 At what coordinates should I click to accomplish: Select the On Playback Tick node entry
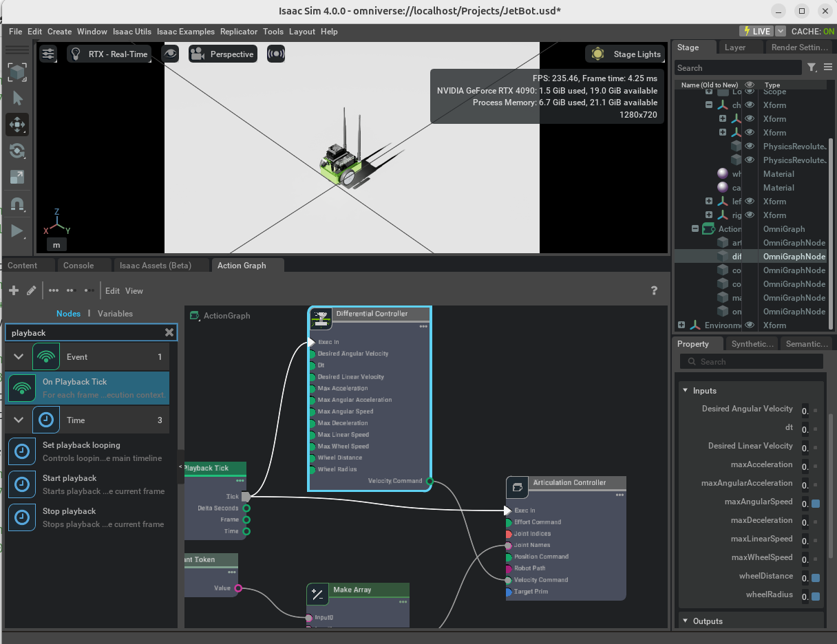pyautogui.click(x=87, y=388)
